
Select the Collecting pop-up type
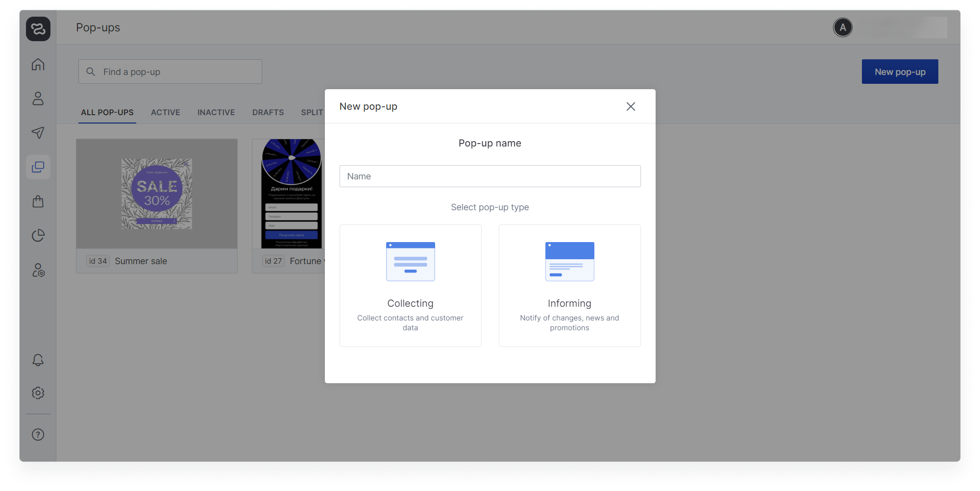point(411,286)
